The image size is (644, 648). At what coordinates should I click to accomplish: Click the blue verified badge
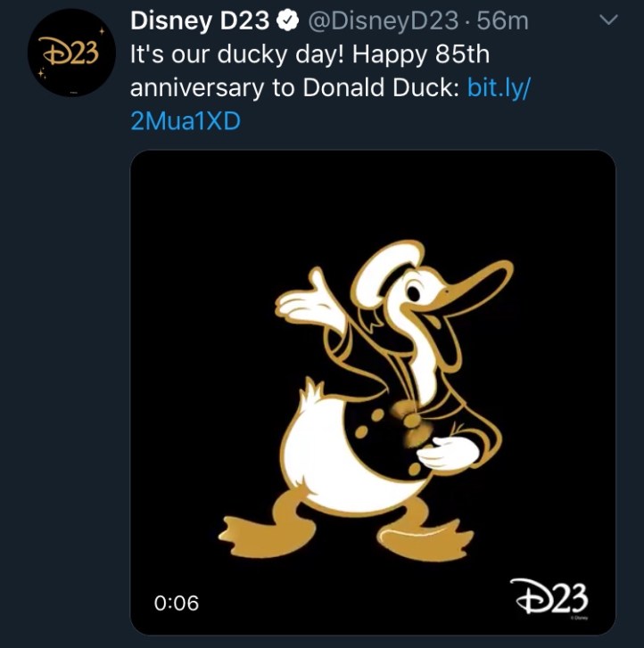289,21
